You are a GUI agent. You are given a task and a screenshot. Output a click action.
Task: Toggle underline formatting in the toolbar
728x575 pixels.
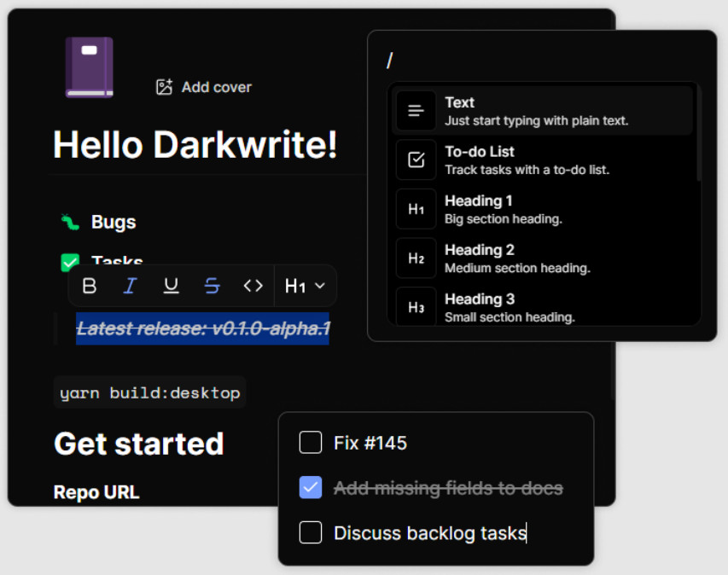(171, 286)
